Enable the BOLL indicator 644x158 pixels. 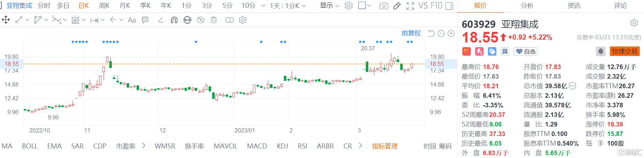(x=30, y=146)
